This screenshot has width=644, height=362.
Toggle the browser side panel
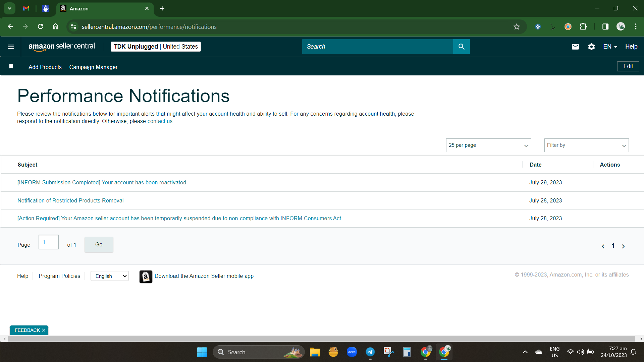(x=605, y=26)
